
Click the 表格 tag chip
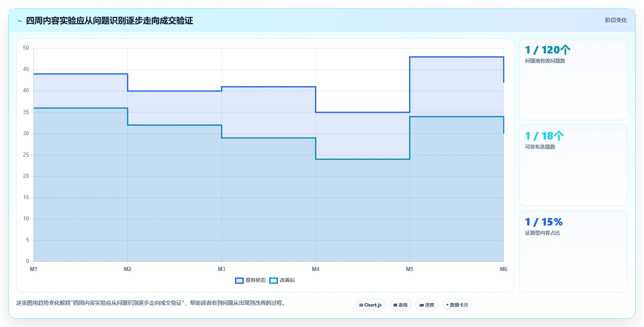[400, 305]
